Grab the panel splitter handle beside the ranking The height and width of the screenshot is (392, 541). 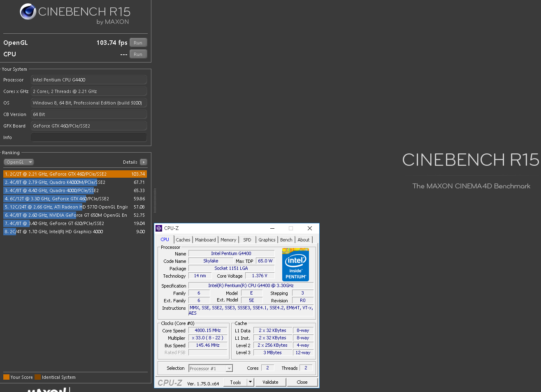click(x=155, y=201)
